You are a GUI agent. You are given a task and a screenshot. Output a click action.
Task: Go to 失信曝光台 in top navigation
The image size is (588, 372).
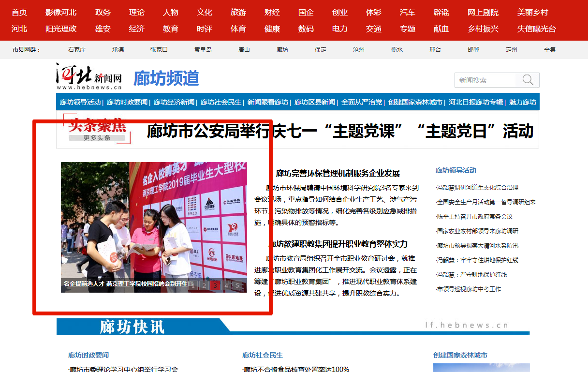click(x=537, y=29)
